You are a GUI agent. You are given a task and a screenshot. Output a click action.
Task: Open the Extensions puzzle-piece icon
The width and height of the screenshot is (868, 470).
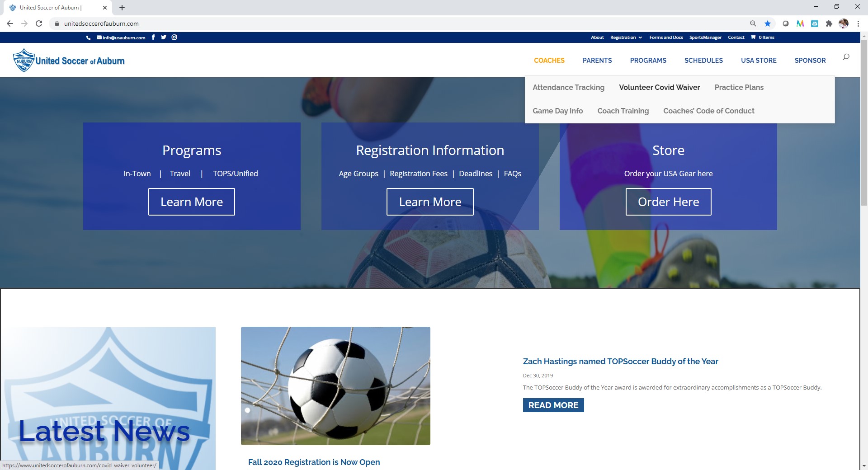tap(829, 23)
